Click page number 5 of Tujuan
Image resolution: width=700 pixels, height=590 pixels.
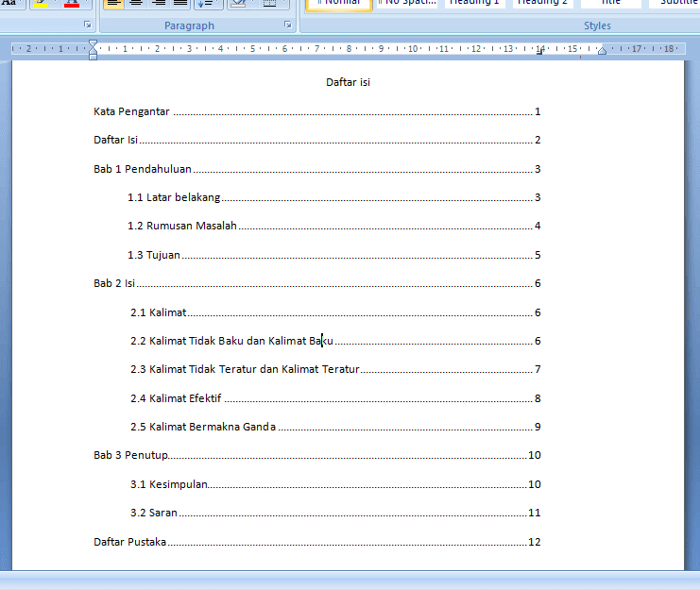click(538, 255)
